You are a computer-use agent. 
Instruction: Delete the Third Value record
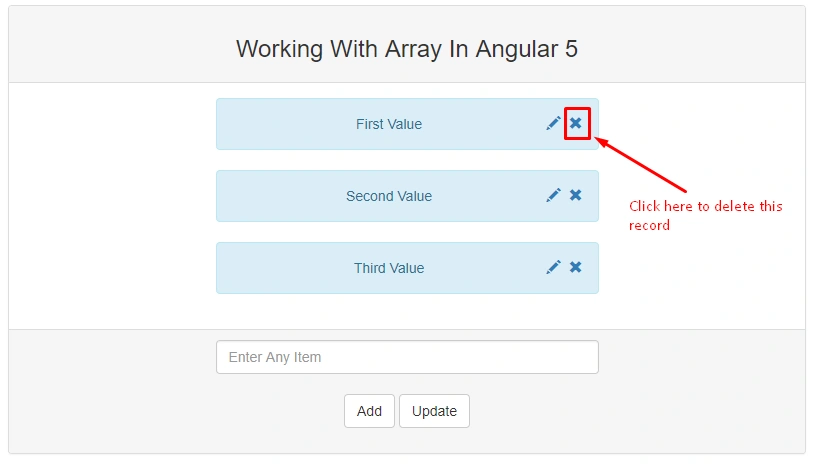(576, 267)
